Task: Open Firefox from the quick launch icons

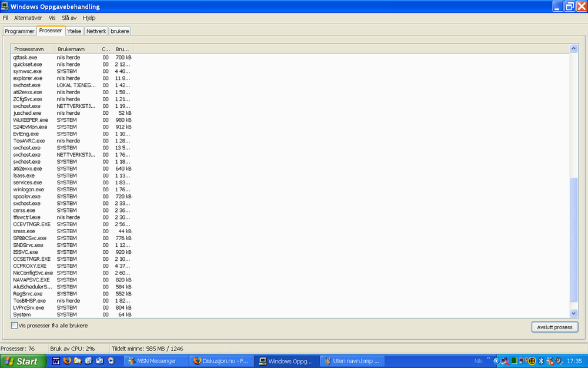Action: pos(67,361)
